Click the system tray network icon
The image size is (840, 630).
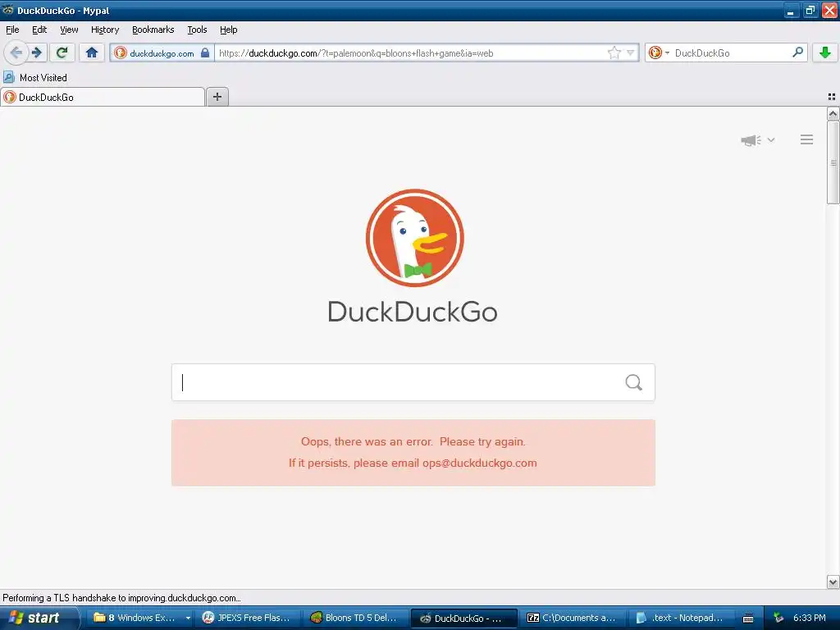point(778,618)
